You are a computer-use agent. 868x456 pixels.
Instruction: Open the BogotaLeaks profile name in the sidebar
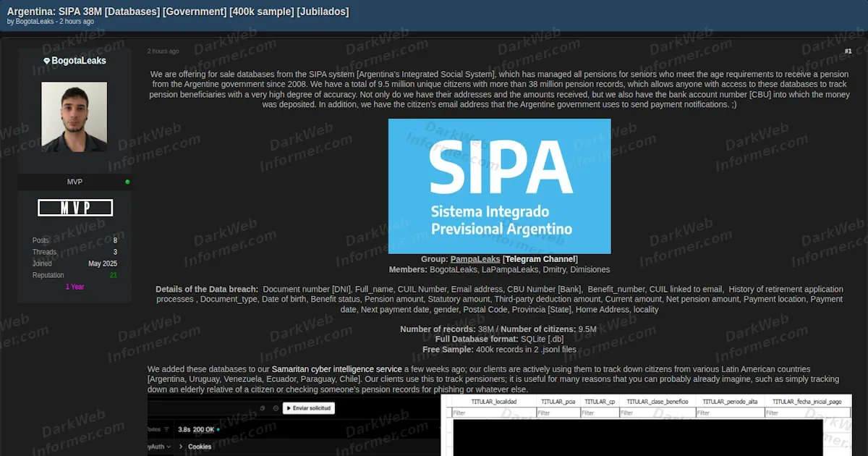(79, 61)
